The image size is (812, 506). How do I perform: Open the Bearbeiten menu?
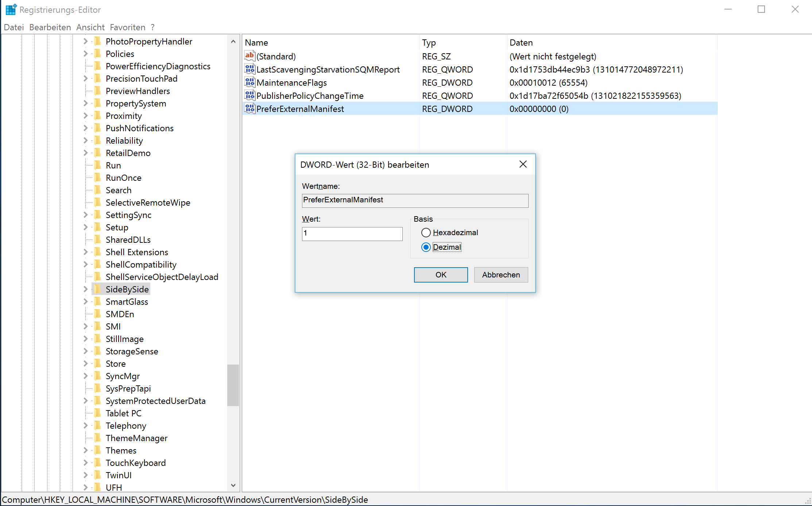[50, 27]
